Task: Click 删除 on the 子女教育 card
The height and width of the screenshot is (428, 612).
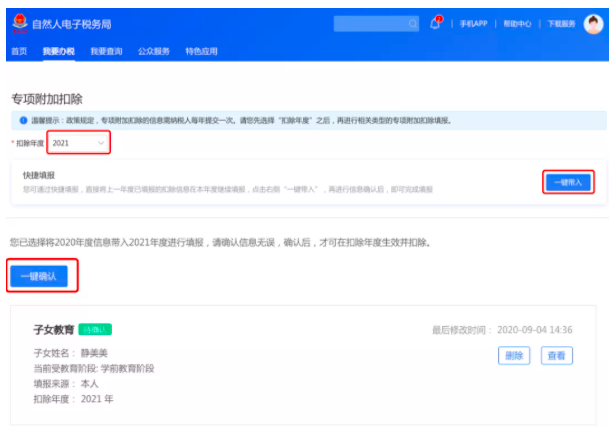Action: point(514,355)
